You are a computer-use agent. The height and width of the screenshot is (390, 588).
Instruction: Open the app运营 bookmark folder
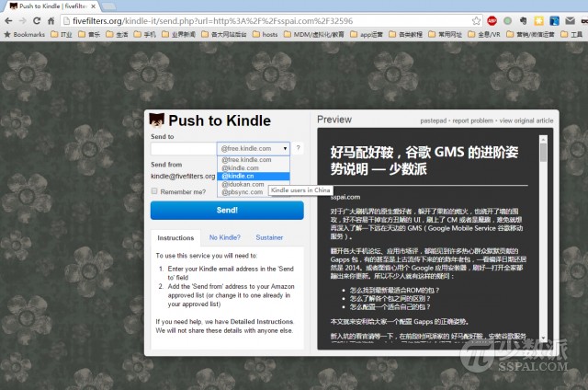coord(367,35)
